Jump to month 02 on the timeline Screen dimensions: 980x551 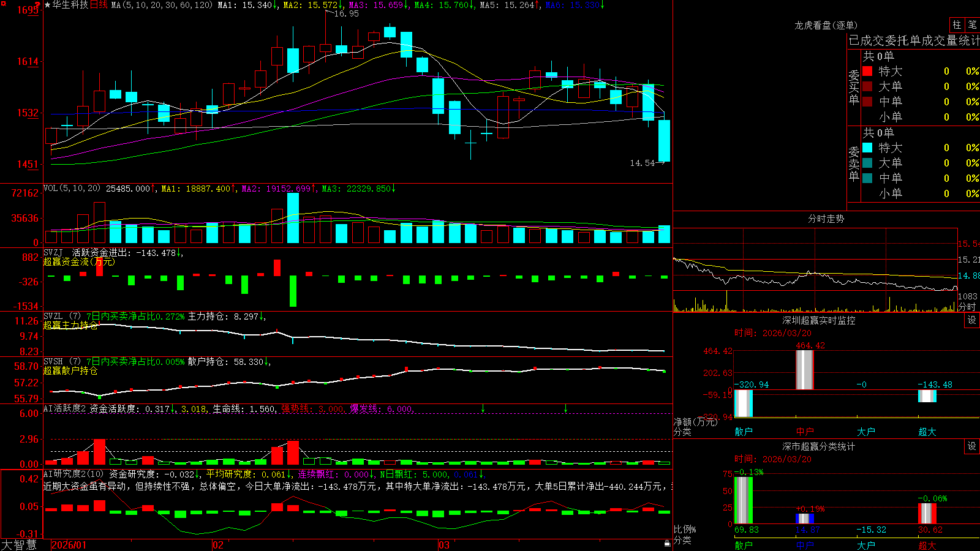(218, 545)
